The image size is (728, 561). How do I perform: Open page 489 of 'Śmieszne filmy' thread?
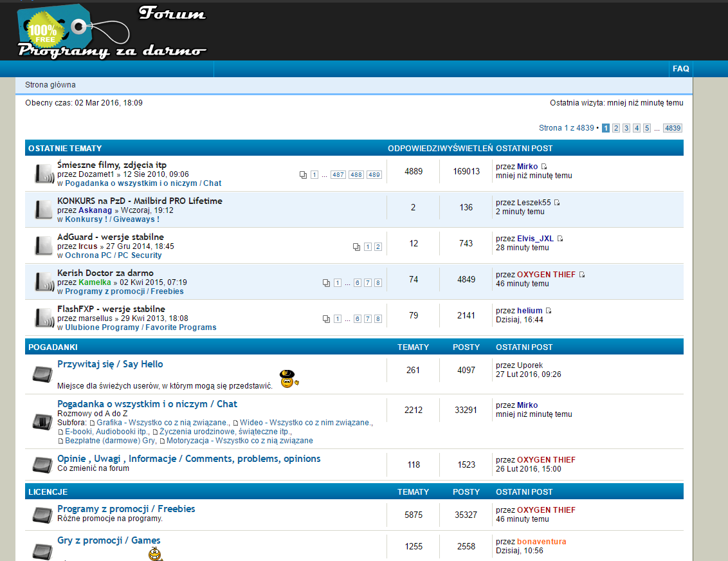374,175
